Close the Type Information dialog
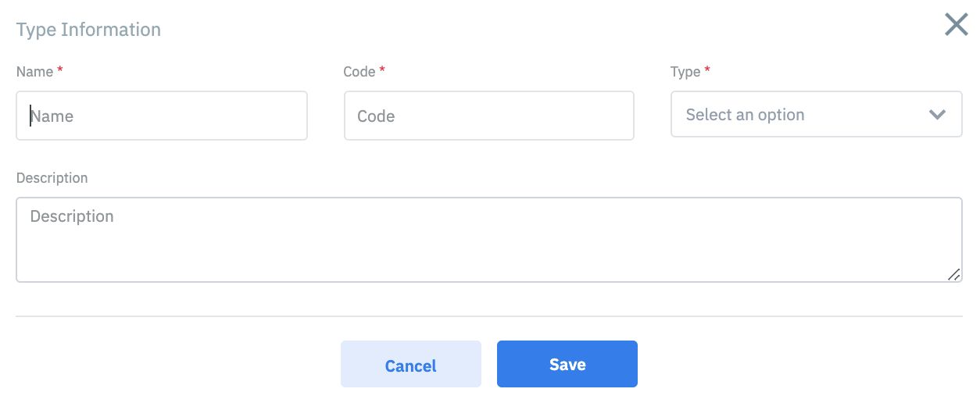 pos(956,25)
